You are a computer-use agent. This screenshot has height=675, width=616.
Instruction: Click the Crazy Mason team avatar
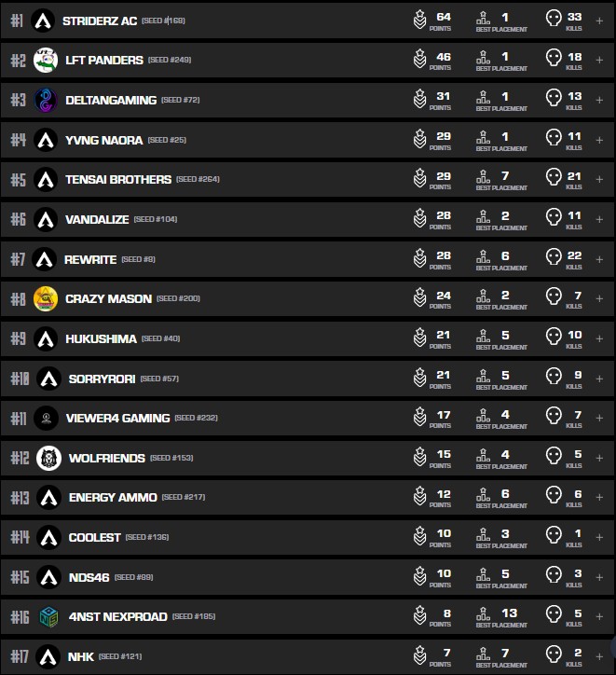coord(46,298)
